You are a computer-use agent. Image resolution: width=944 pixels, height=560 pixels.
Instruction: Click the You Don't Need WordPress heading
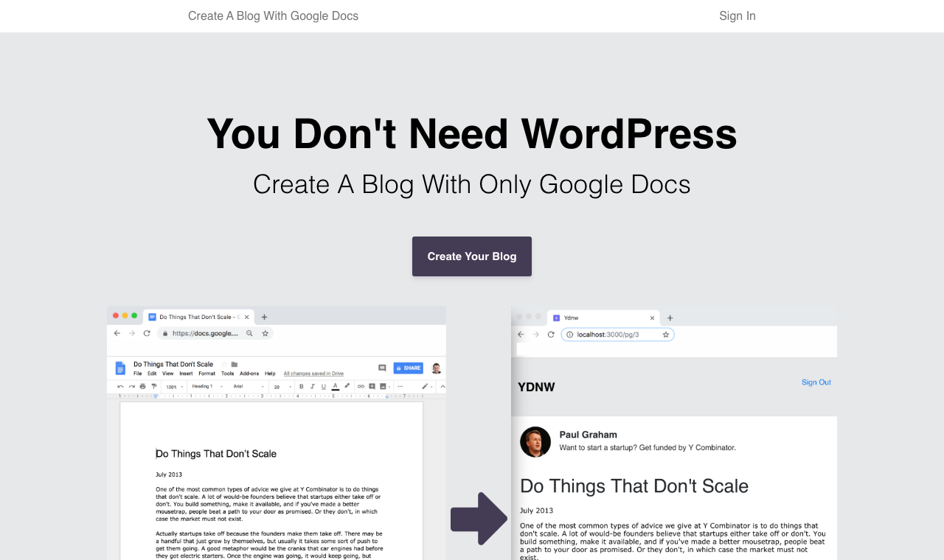tap(472, 134)
